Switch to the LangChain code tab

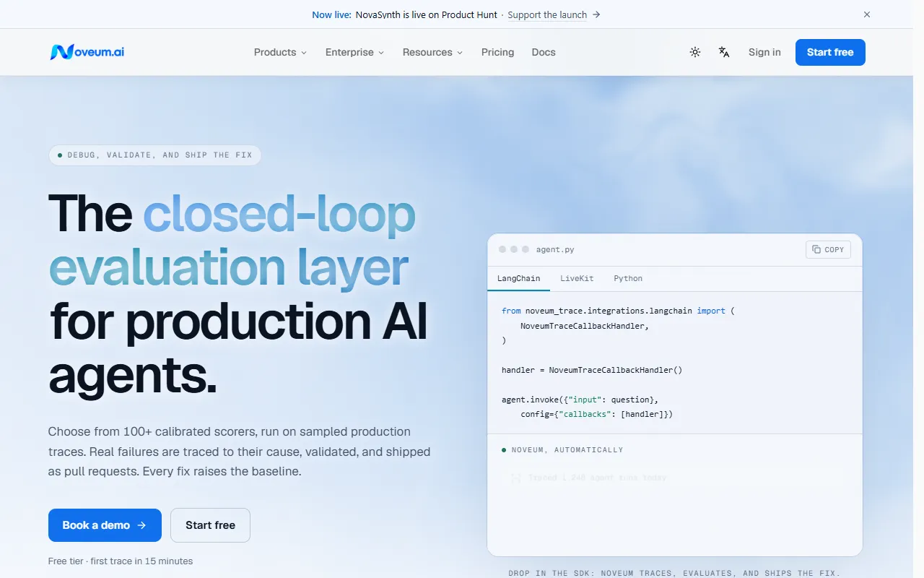tap(518, 278)
